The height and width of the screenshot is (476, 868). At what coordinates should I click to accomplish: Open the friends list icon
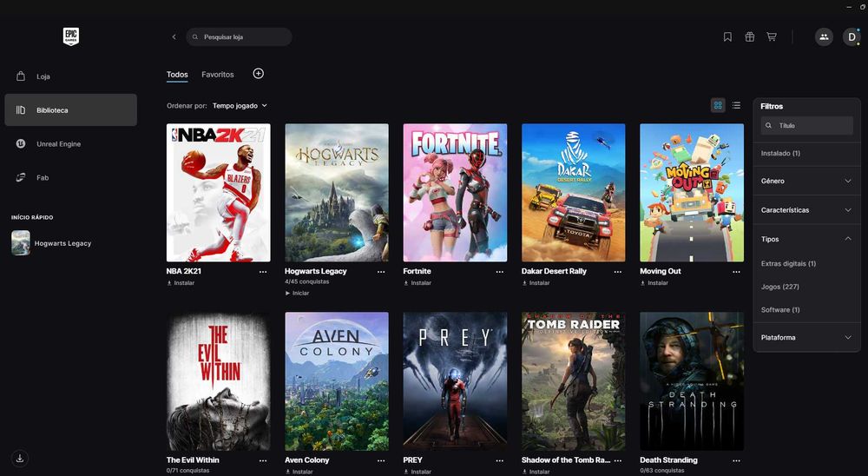click(x=824, y=37)
